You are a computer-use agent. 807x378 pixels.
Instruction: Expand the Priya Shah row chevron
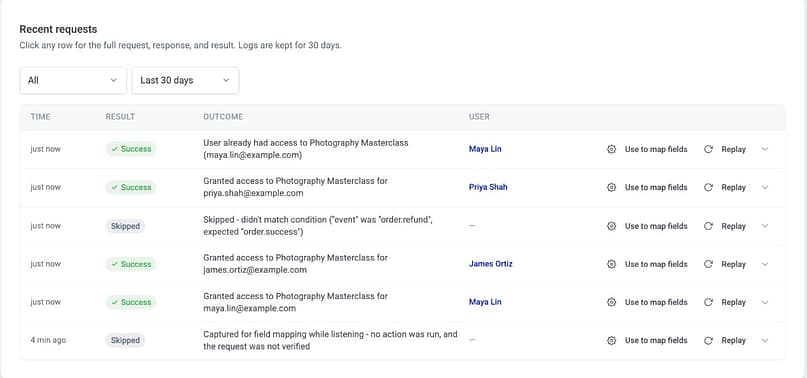(x=765, y=187)
